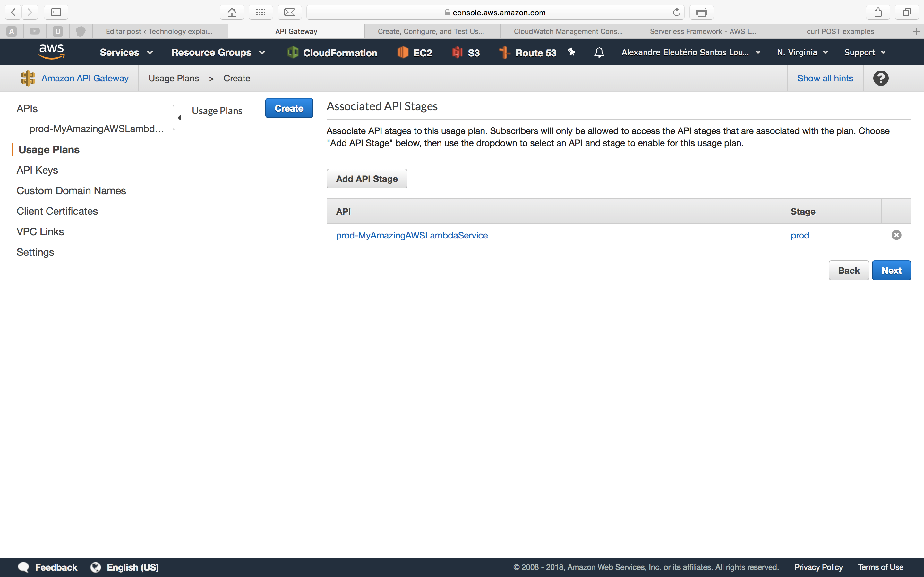Expand the Services dropdown menu
This screenshot has width=924, height=577.
pos(126,52)
